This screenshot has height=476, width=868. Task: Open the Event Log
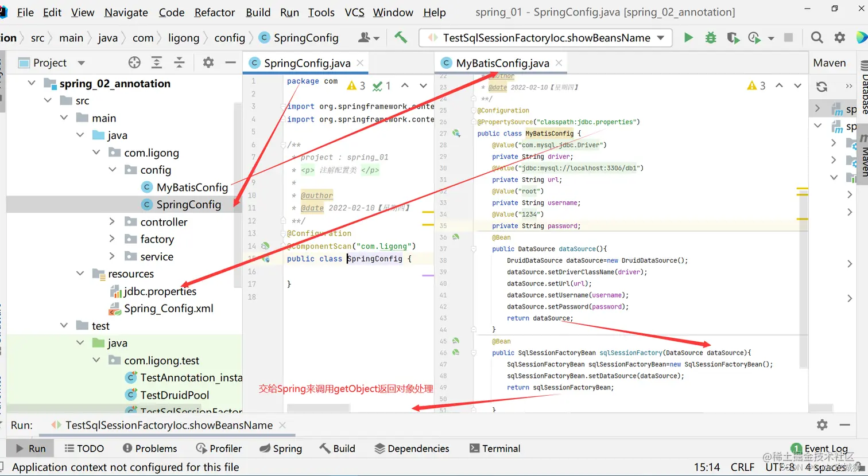(x=820, y=448)
